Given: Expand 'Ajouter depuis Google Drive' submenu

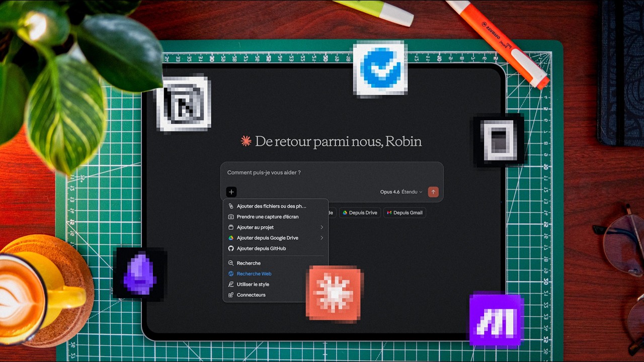Looking at the screenshot, I should pyautogui.click(x=275, y=238).
